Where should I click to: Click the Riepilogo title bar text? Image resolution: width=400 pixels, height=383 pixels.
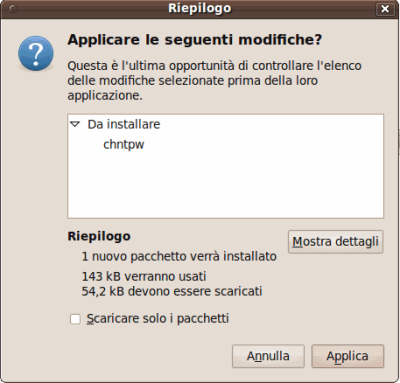[199, 8]
